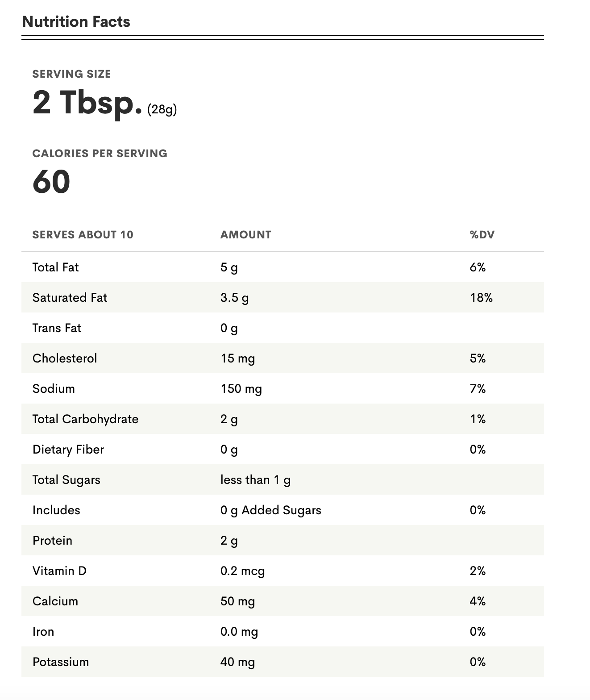Click the Calcium 4% daily value
The image size is (590, 700).
pos(478,601)
